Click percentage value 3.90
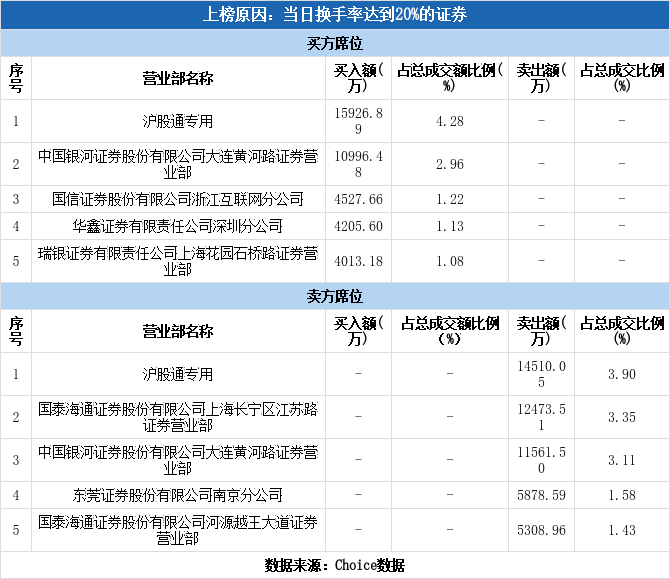670x579 pixels. pyautogui.click(x=622, y=374)
